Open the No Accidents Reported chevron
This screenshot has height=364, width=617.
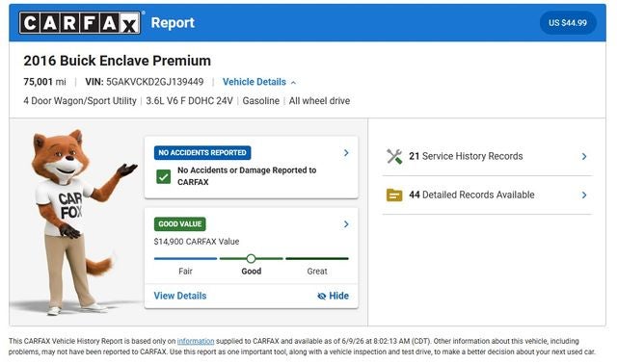[346, 152]
